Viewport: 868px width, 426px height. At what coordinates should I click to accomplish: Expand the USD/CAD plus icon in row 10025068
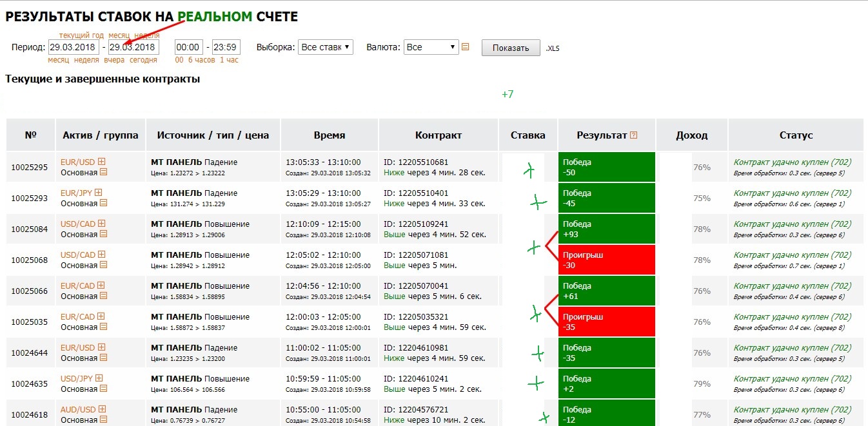tap(101, 255)
